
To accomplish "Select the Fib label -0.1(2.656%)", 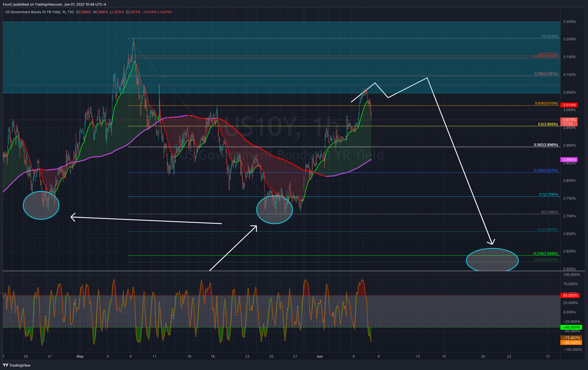I will [547, 230].
